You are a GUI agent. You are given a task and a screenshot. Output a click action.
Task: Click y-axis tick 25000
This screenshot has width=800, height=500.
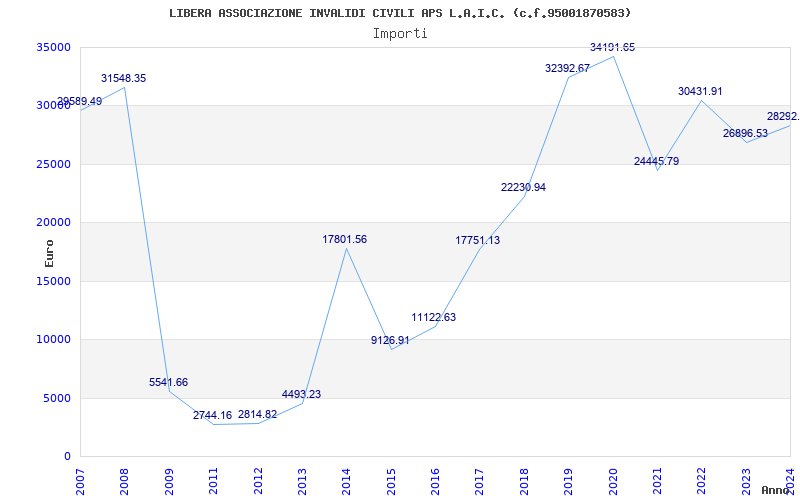53,164
